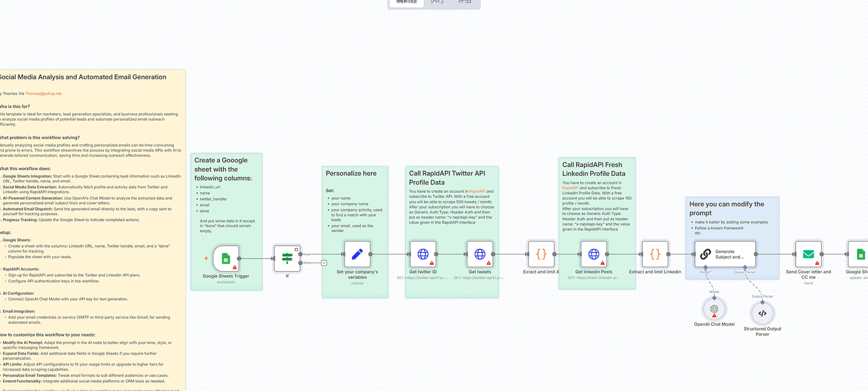Select the Personalize here sticky note heading
The width and height of the screenshot is (868, 391).
(351, 174)
